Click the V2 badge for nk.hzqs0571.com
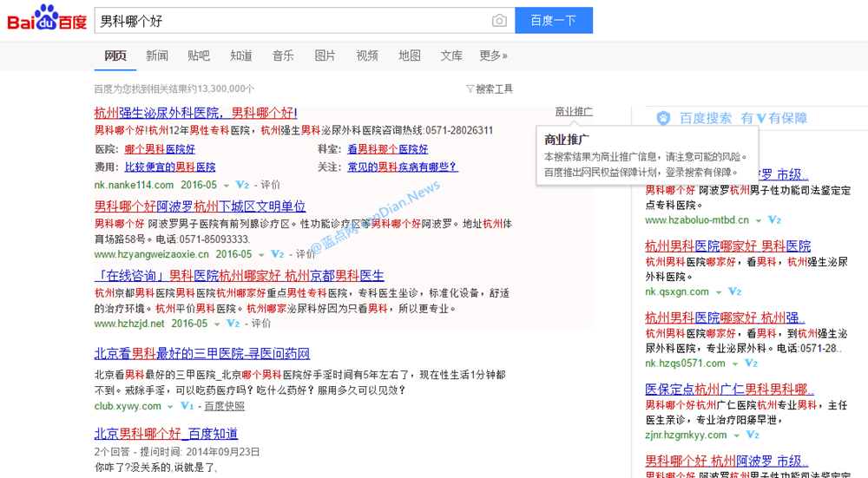This screenshot has width=868, height=478. [x=751, y=363]
